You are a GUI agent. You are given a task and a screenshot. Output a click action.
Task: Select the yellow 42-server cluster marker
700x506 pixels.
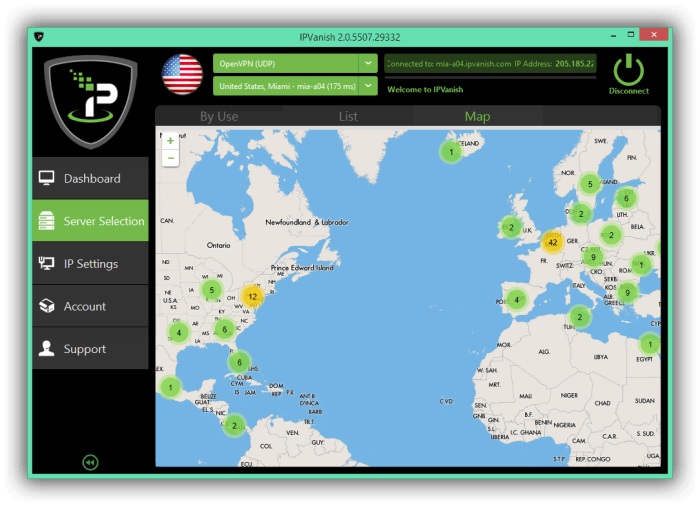click(x=552, y=243)
